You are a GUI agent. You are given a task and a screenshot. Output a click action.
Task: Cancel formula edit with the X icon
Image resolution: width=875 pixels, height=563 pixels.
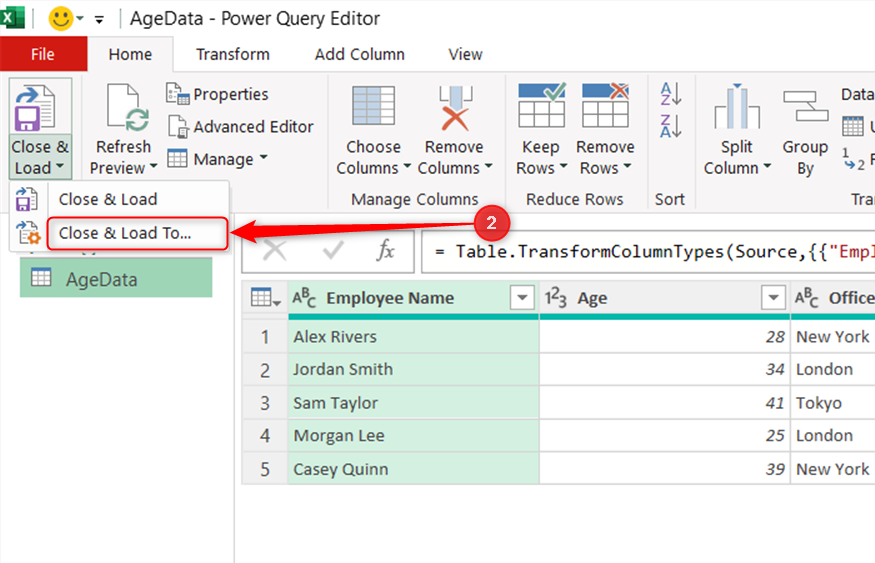[x=275, y=251]
